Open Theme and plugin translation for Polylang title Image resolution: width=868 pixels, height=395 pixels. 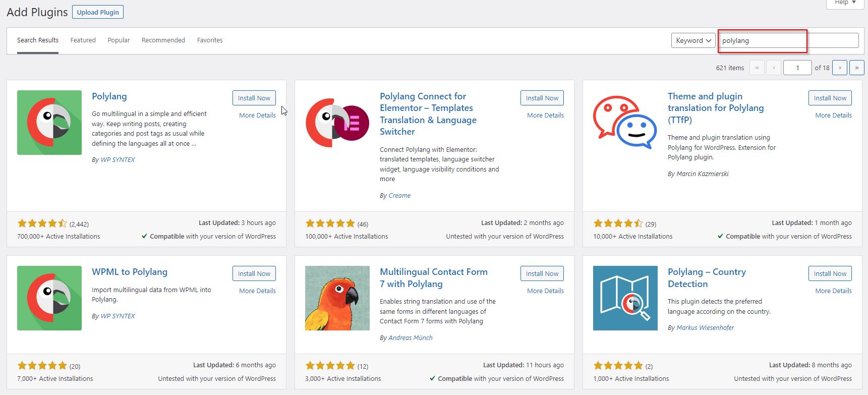point(716,108)
